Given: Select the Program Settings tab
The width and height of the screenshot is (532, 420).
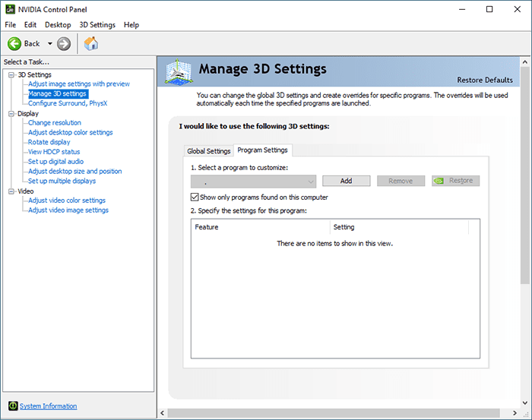Looking at the screenshot, I should [x=263, y=150].
